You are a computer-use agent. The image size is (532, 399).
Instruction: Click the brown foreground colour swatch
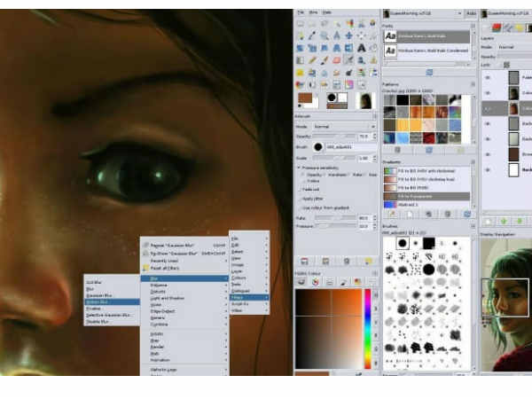click(305, 98)
